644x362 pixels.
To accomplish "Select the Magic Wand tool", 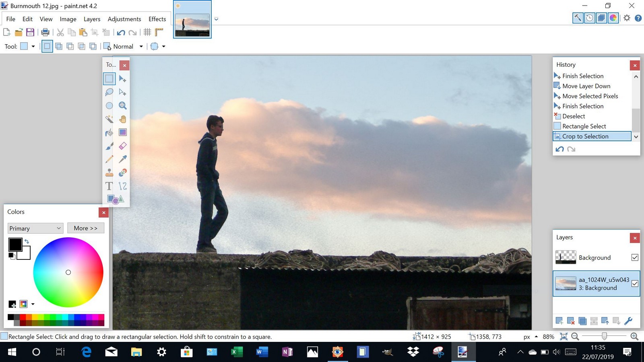I will coord(109,119).
